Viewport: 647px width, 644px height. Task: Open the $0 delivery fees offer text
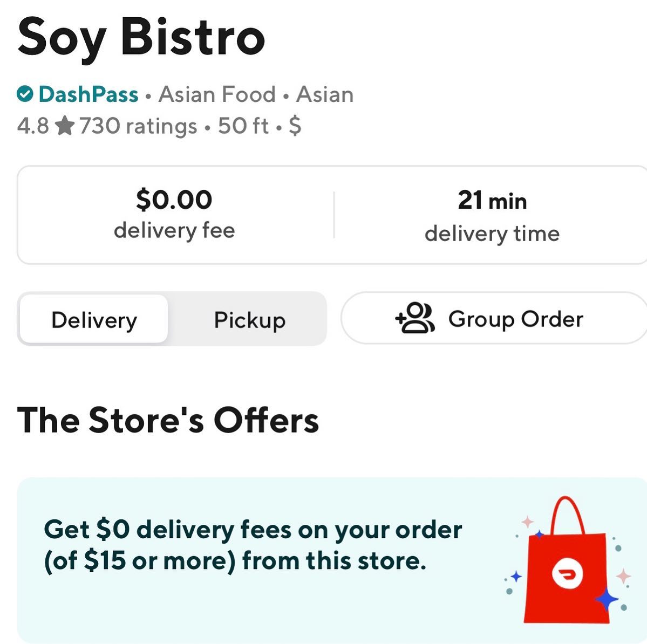[x=253, y=545]
